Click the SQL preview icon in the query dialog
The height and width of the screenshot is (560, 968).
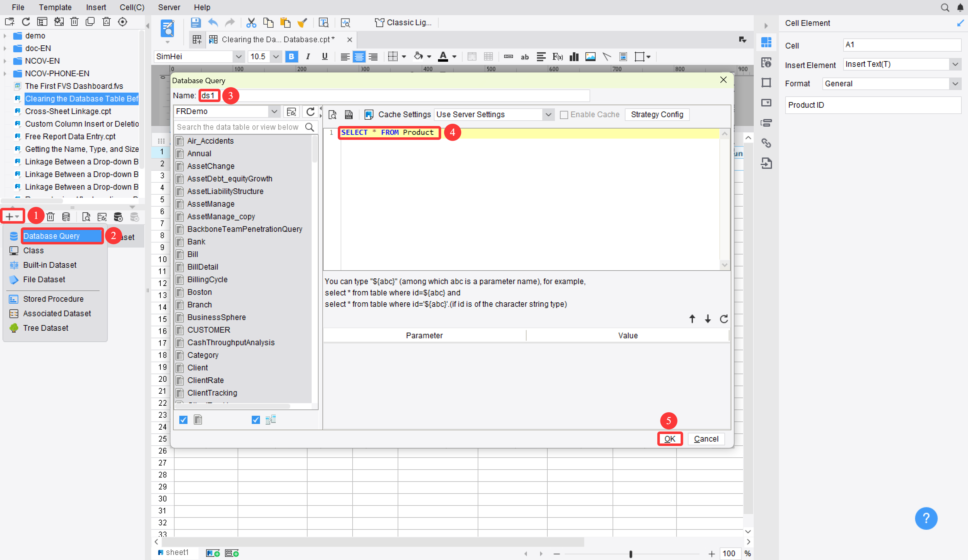point(332,114)
